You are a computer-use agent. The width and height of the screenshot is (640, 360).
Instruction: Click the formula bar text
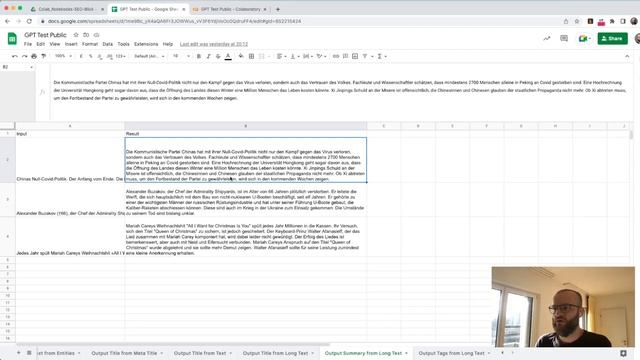339,90
